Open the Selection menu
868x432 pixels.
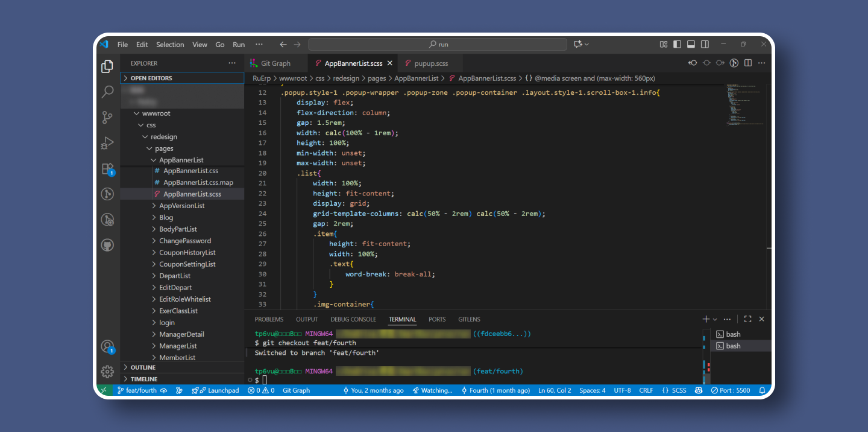coord(170,45)
